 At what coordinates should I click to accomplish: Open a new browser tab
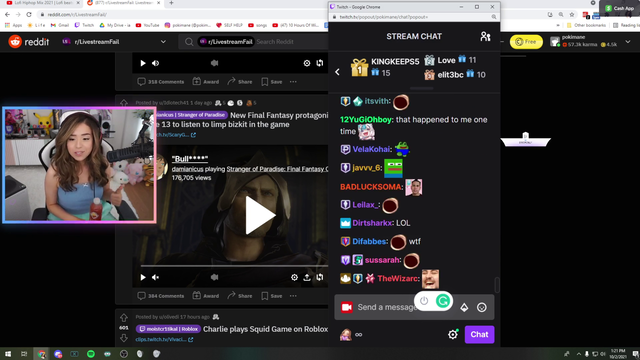tap(171, 3)
